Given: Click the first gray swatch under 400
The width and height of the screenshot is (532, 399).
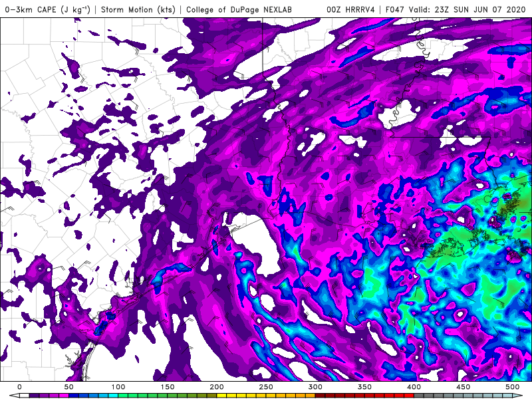Looking at the screenshot, I should click(419, 396).
